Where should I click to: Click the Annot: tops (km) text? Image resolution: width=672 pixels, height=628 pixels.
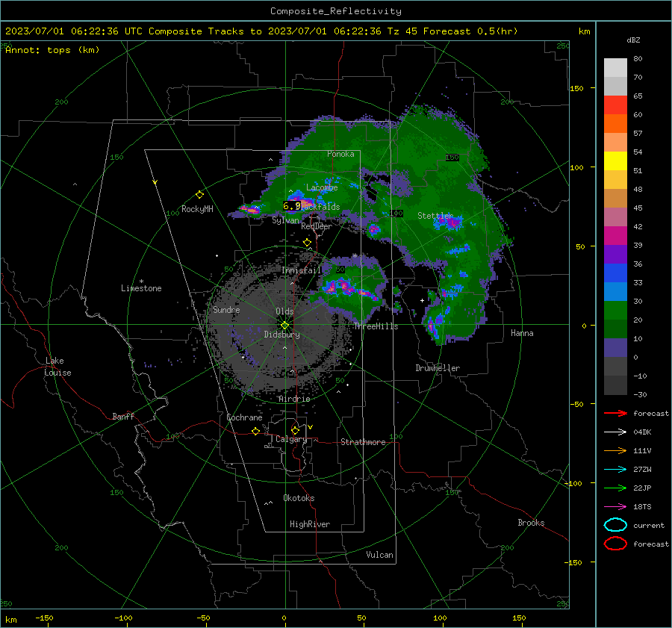[52, 50]
